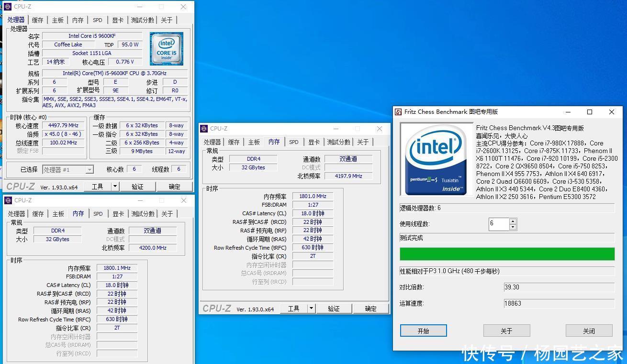Click 关闭 button in Fritz Chess Benchmark
The height and width of the screenshot is (364, 627).
(x=589, y=331)
